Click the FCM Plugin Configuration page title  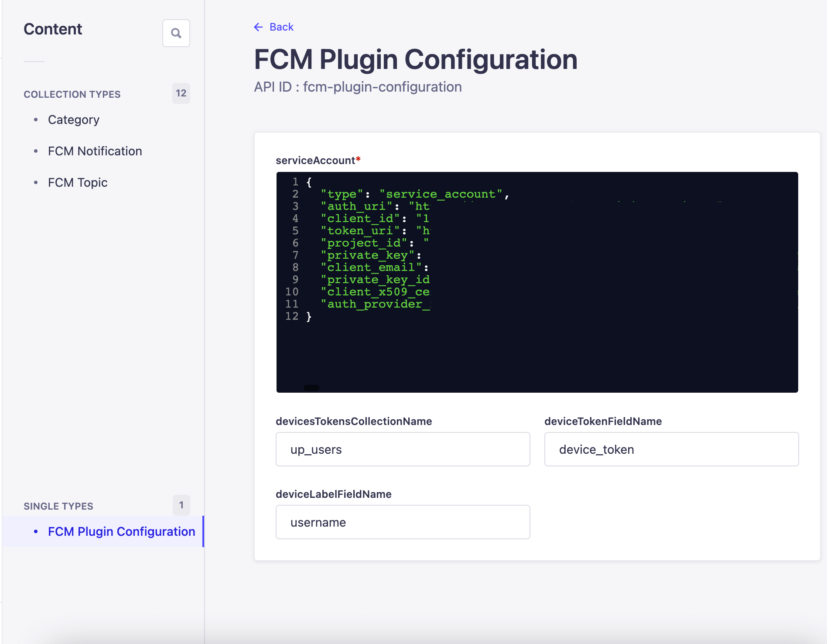click(416, 59)
